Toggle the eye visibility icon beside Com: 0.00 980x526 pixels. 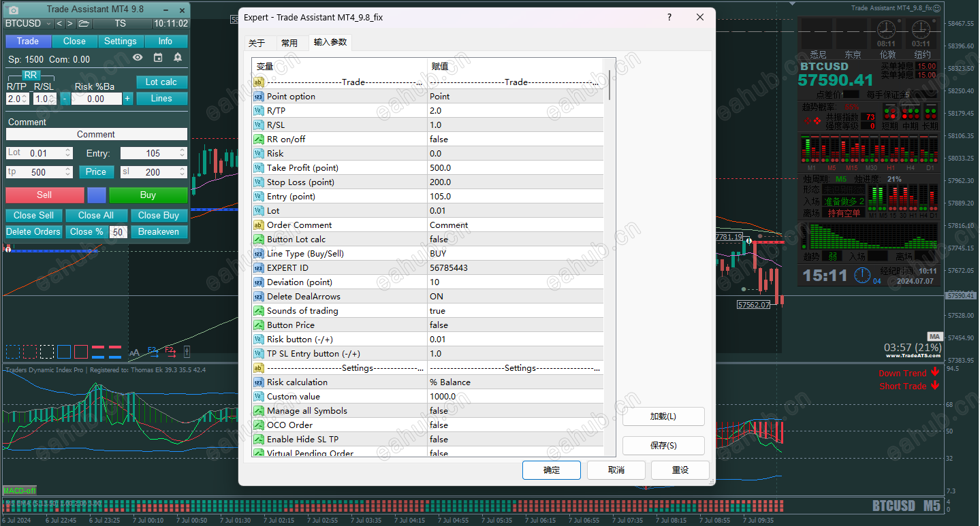(x=138, y=58)
